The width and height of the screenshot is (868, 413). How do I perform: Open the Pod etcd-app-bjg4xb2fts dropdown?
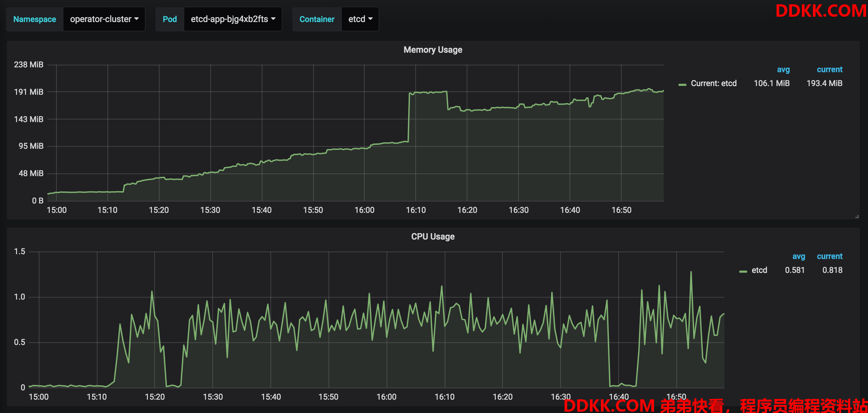(x=233, y=19)
